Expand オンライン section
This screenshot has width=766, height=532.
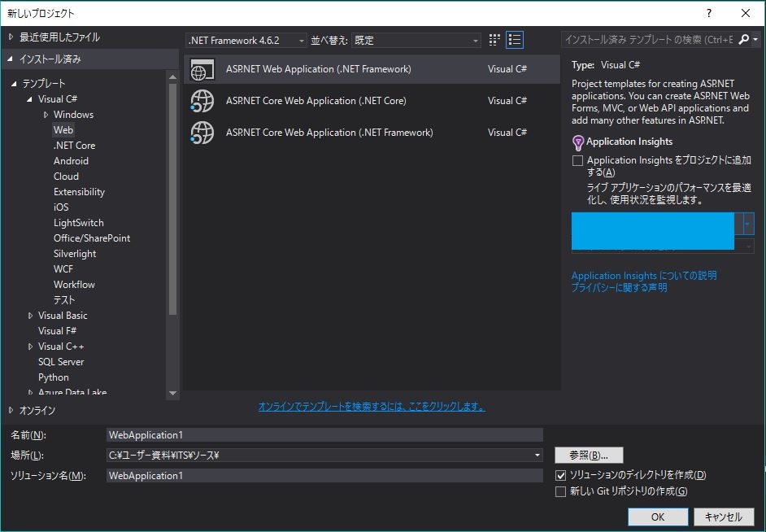coord(11,410)
